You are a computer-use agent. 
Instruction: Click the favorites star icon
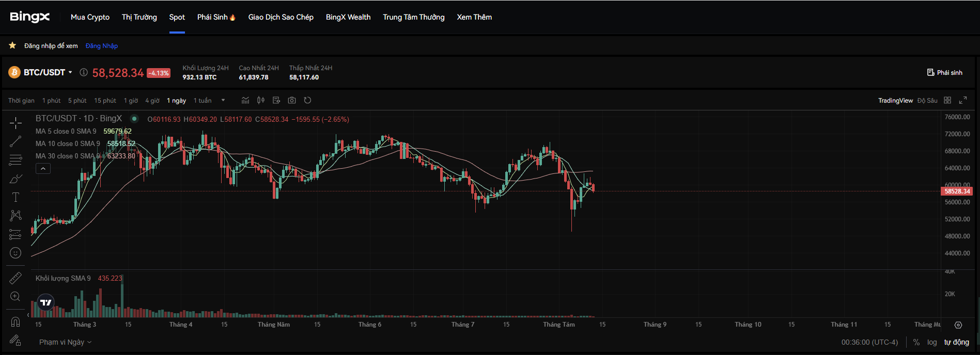[12, 45]
